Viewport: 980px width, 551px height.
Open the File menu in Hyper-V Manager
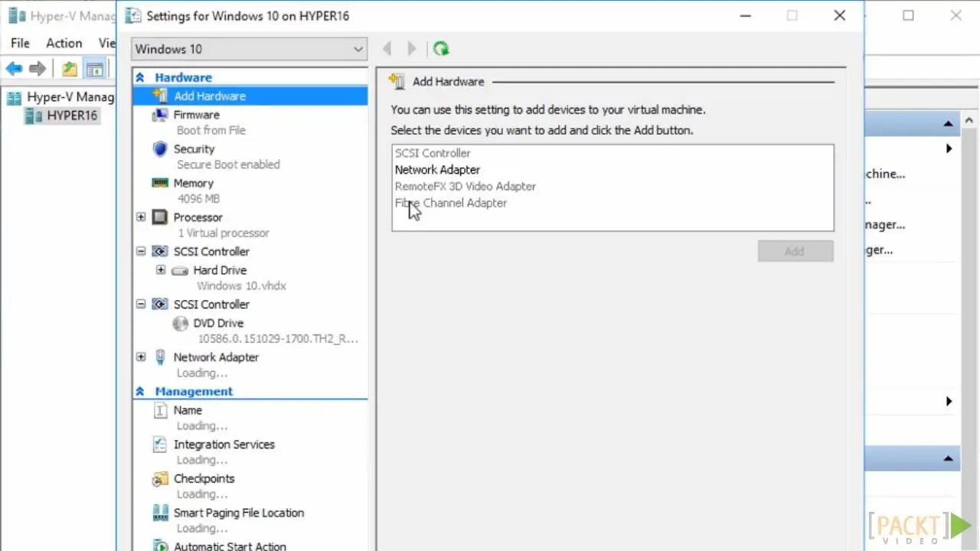pyautogui.click(x=20, y=43)
